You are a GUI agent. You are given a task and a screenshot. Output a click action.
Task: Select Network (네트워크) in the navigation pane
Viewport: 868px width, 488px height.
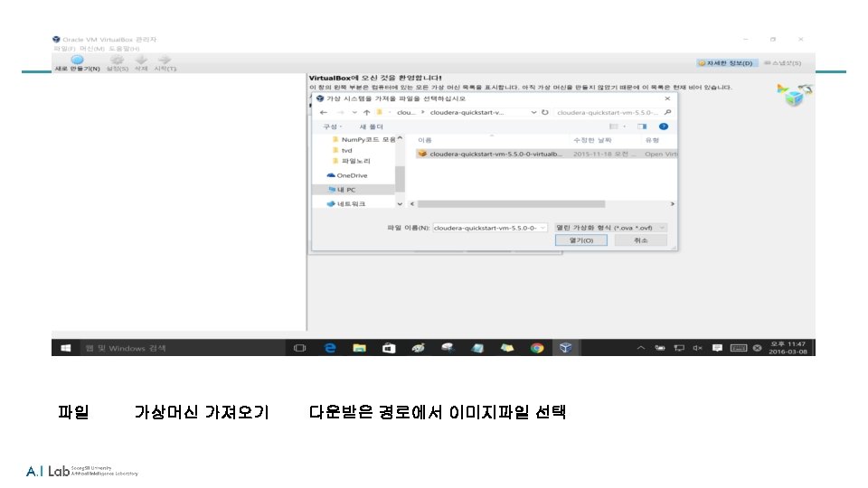point(346,204)
